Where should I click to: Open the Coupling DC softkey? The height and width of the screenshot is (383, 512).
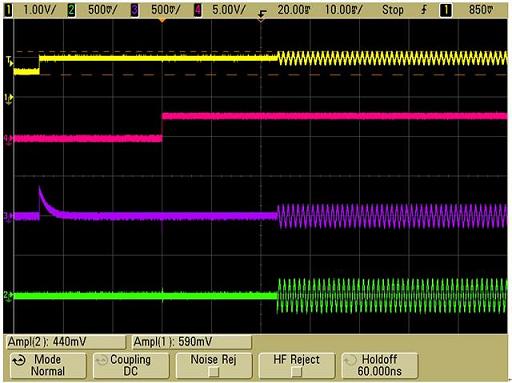(131, 366)
